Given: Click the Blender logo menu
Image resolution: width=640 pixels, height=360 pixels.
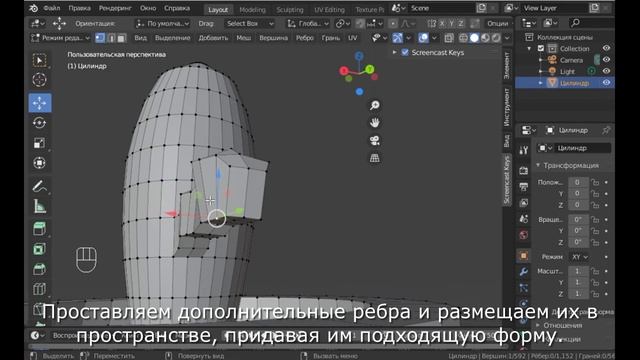Looking at the screenshot, I should [33, 8].
